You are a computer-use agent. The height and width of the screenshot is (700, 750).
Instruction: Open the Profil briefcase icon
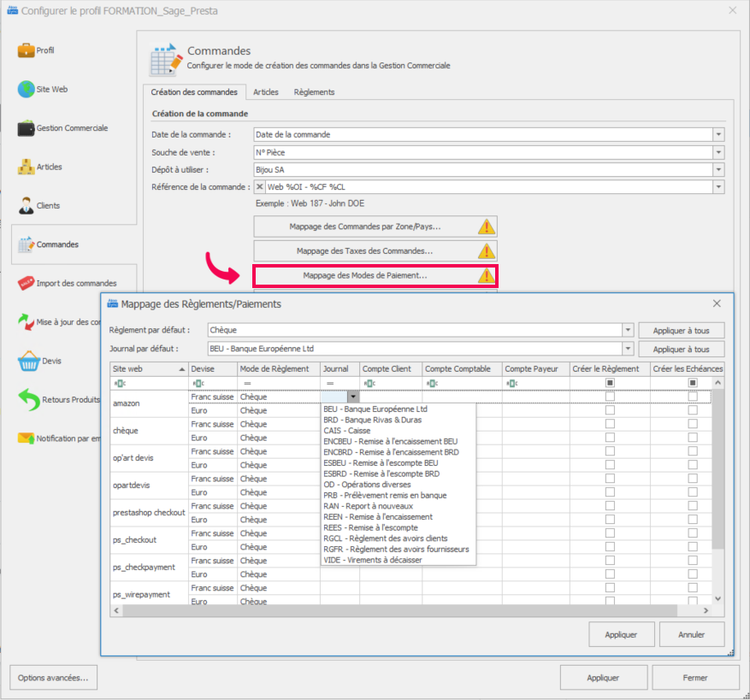pyautogui.click(x=26, y=50)
